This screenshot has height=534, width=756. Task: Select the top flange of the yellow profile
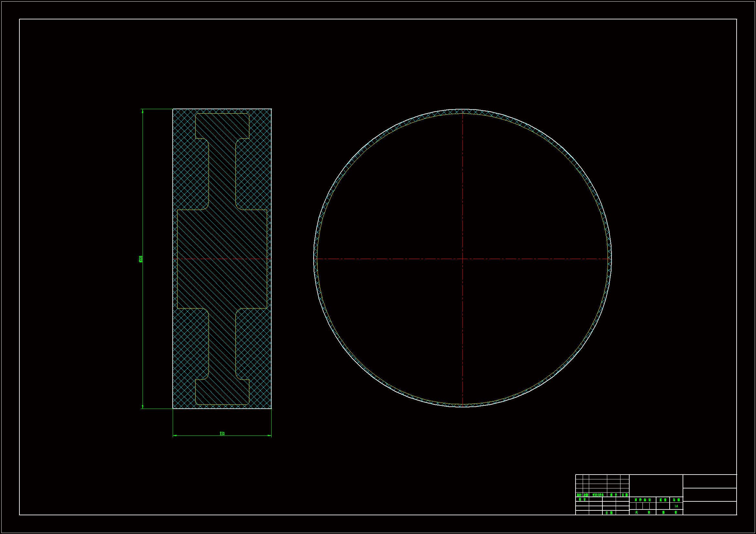pos(222,126)
